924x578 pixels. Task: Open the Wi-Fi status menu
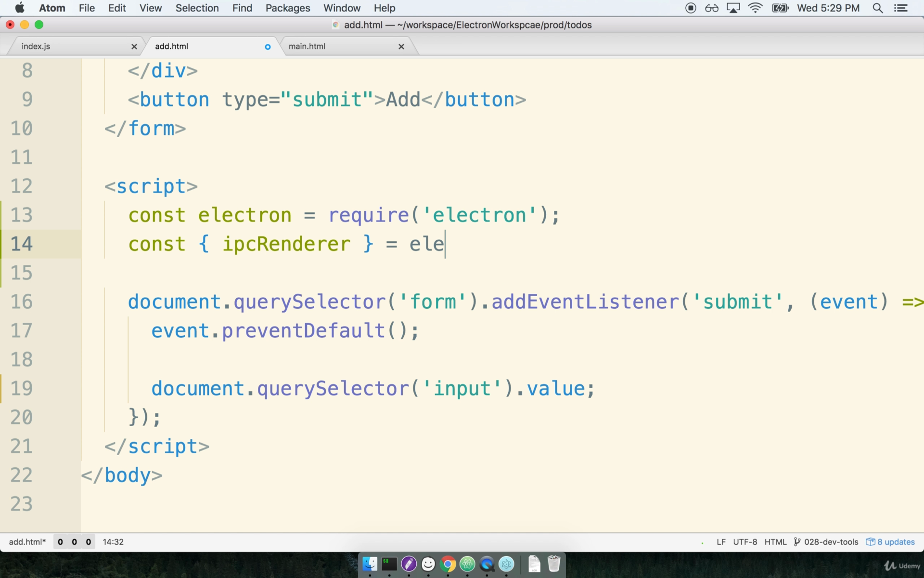(756, 8)
